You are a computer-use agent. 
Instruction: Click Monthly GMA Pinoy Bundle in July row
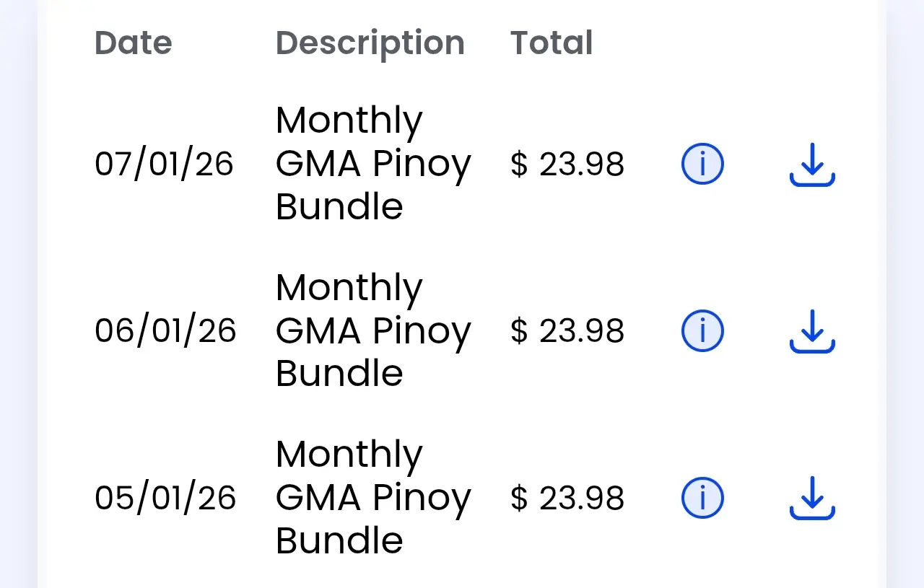coord(373,164)
